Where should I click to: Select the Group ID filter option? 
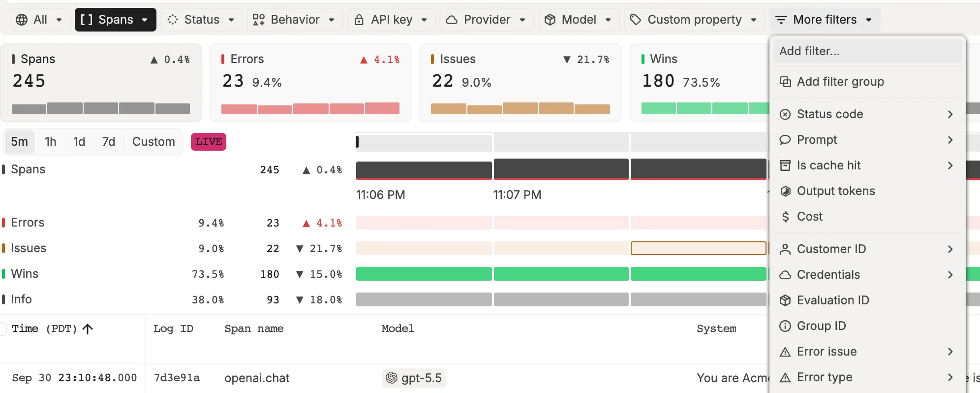pyautogui.click(x=867, y=326)
